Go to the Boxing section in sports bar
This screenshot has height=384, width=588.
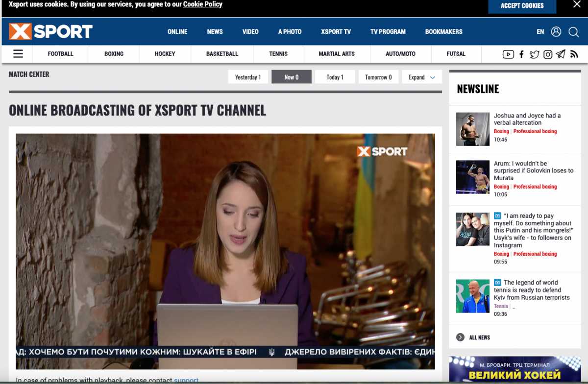pos(114,54)
